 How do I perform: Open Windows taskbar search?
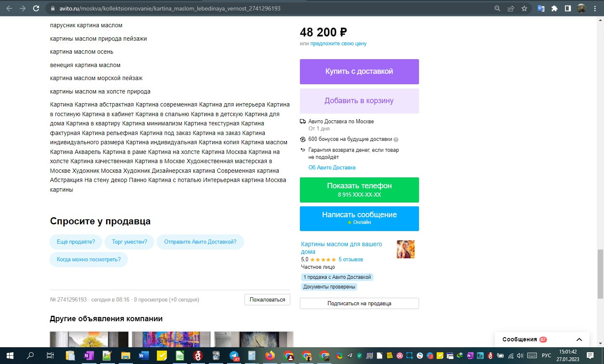click(30, 356)
